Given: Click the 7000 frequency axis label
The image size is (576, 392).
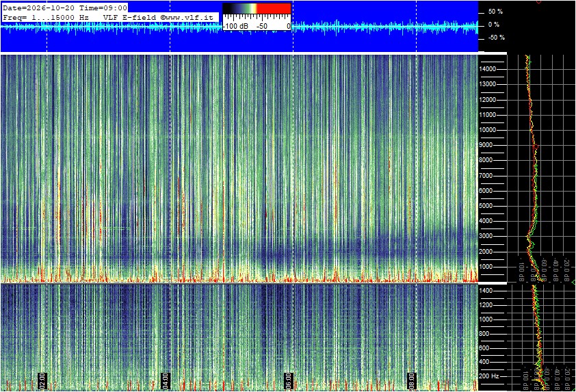Looking at the screenshot, I should [x=486, y=176].
